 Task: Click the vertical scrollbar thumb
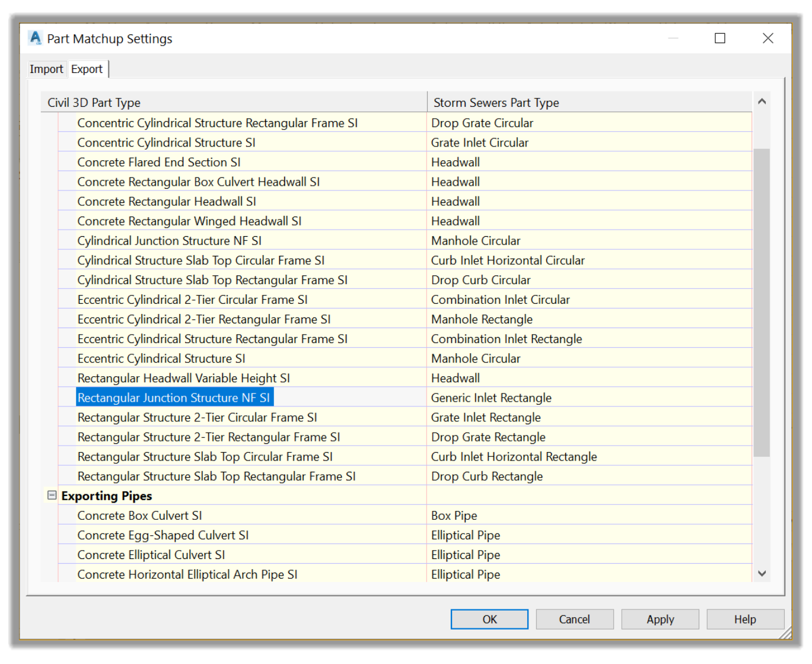(x=762, y=303)
